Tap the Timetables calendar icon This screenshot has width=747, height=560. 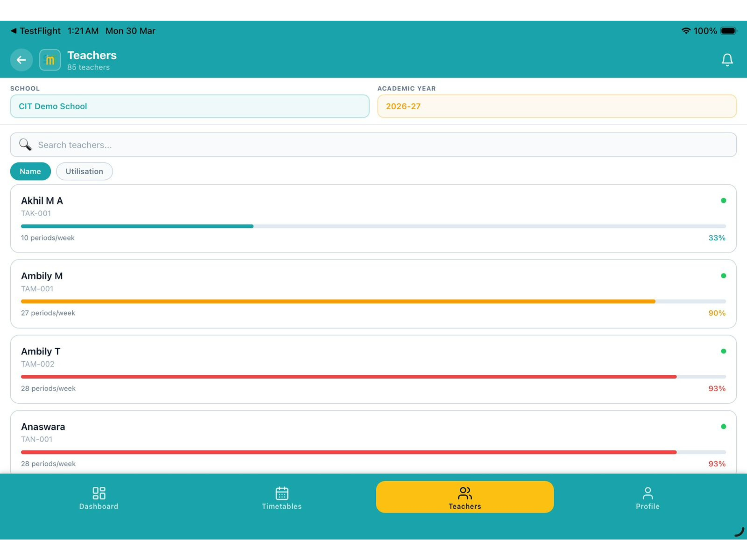tap(282, 493)
